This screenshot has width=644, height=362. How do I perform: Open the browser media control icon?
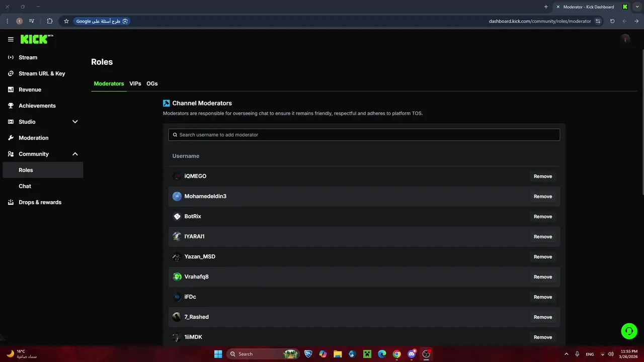[32, 21]
